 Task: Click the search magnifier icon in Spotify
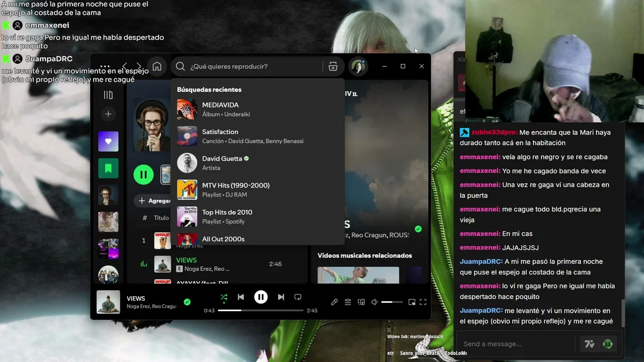pos(181,66)
